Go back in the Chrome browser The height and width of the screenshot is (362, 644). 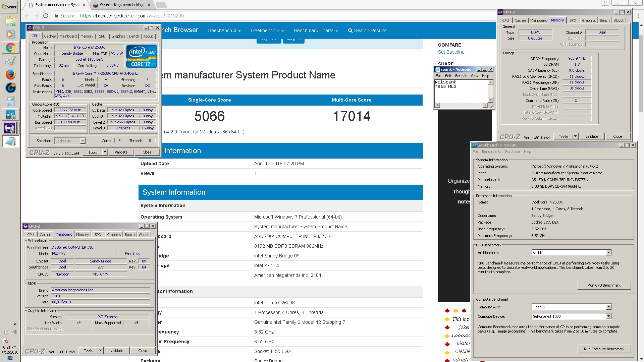click(27, 16)
